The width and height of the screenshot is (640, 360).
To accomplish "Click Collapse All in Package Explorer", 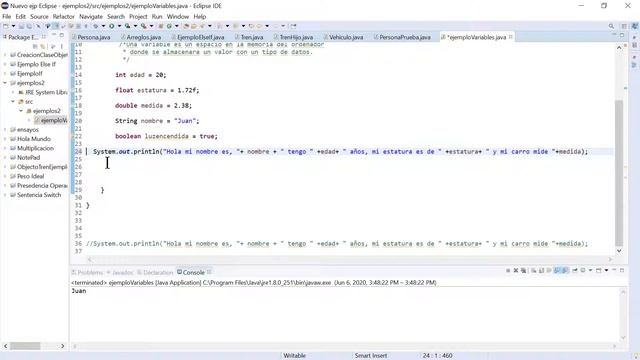I will click(x=35, y=46).
